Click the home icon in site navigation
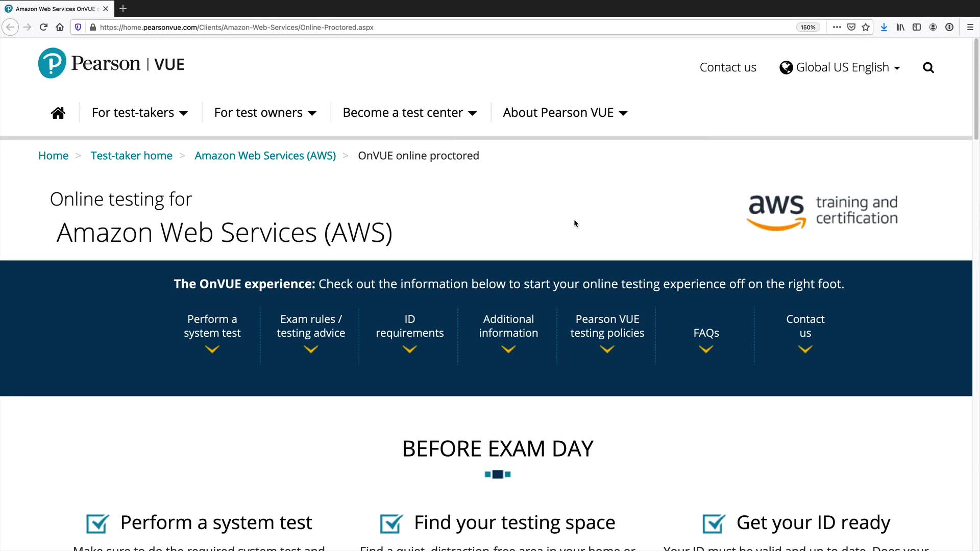The width and height of the screenshot is (980, 551). (58, 113)
